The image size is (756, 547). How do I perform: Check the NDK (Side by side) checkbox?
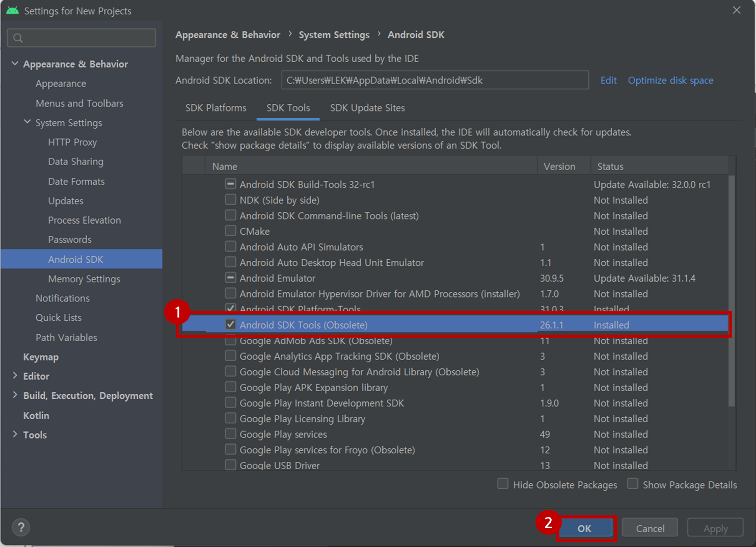(231, 200)
